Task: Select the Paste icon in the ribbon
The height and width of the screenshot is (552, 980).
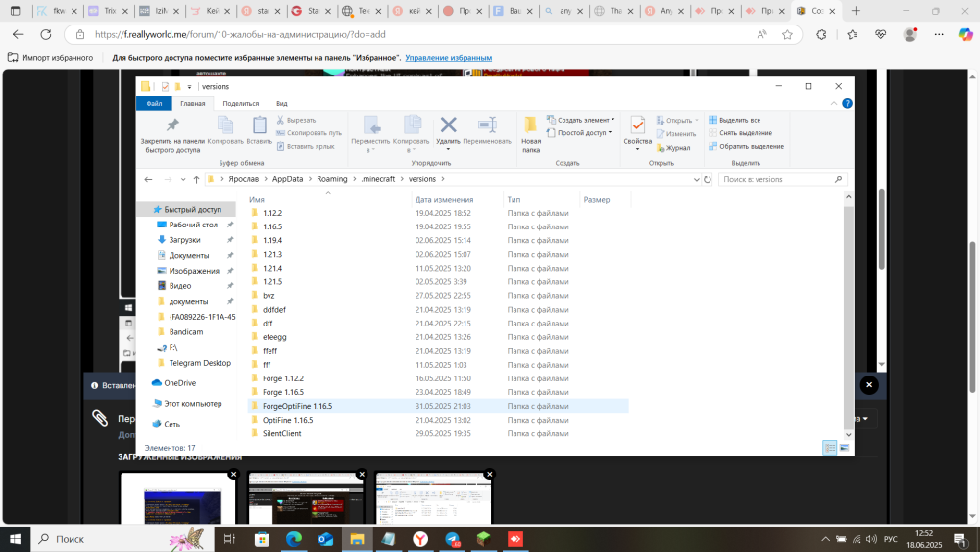Action: [260, 130]
